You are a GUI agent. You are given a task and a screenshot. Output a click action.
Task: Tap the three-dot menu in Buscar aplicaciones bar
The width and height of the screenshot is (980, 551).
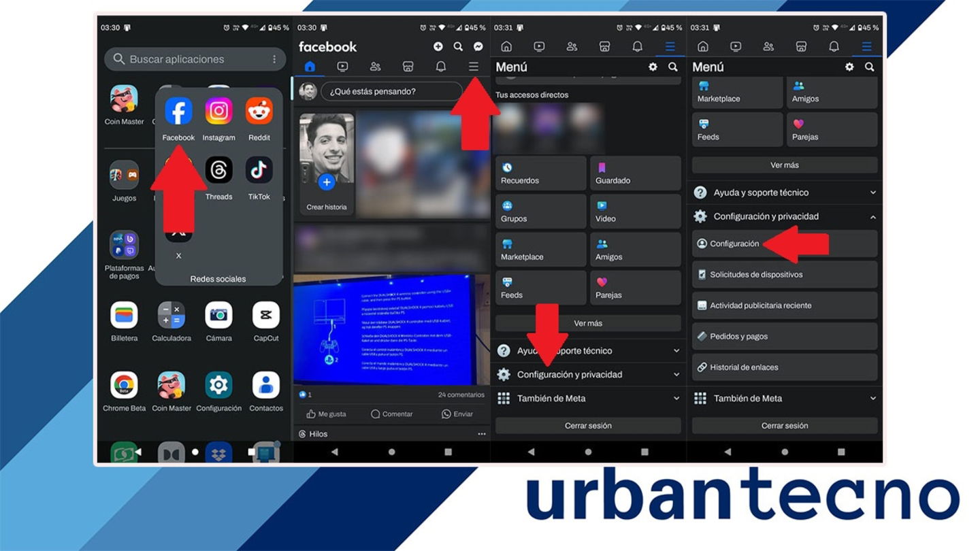tap(274, 59)
